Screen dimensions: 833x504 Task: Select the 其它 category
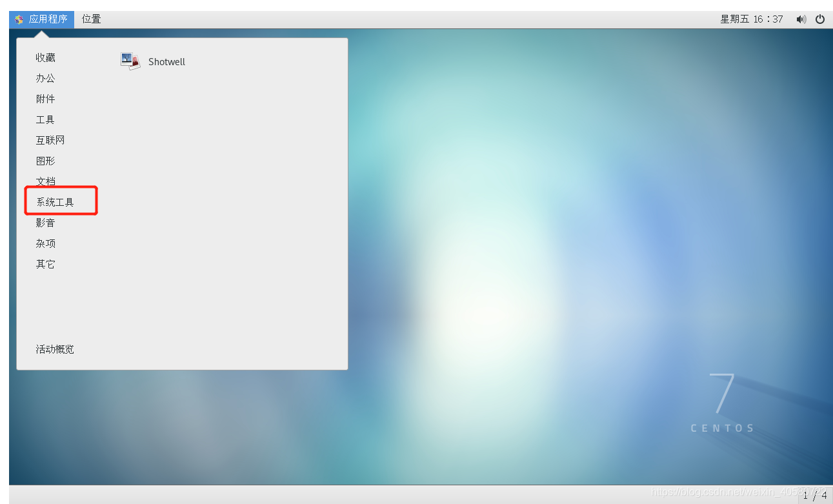pos(46,264)
